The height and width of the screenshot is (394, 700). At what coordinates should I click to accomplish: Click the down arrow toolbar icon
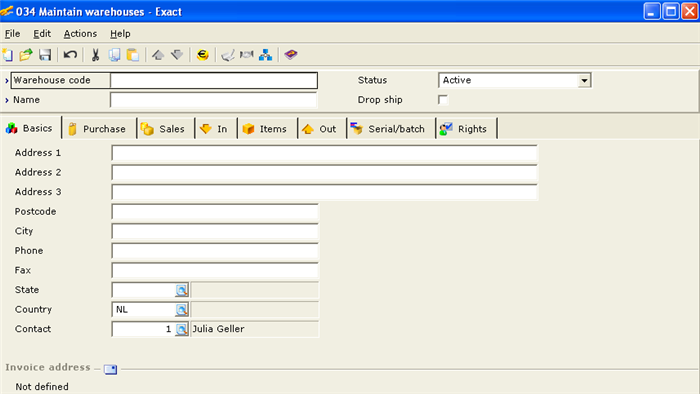pos(177,55)
